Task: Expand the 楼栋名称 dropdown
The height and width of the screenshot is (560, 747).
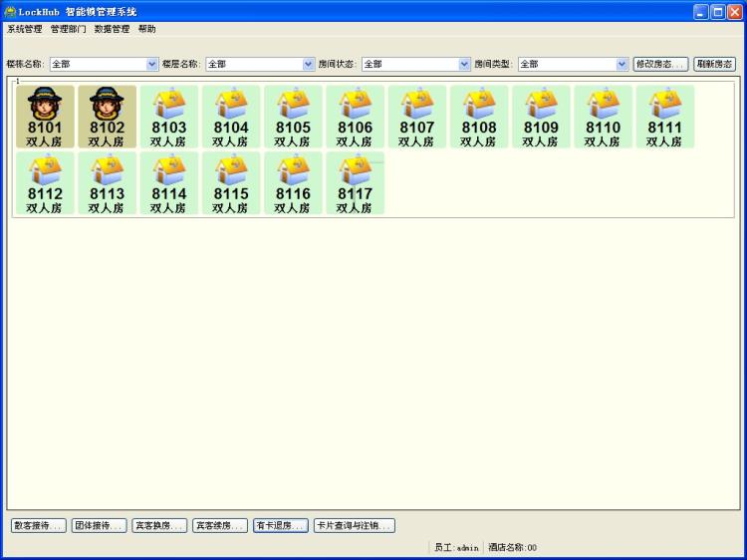Action: click(152, 64)
